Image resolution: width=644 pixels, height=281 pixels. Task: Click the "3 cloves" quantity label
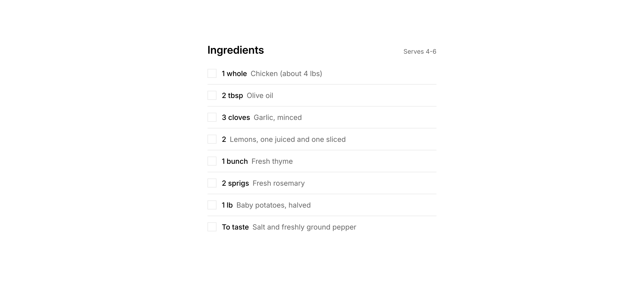[236, 117]
